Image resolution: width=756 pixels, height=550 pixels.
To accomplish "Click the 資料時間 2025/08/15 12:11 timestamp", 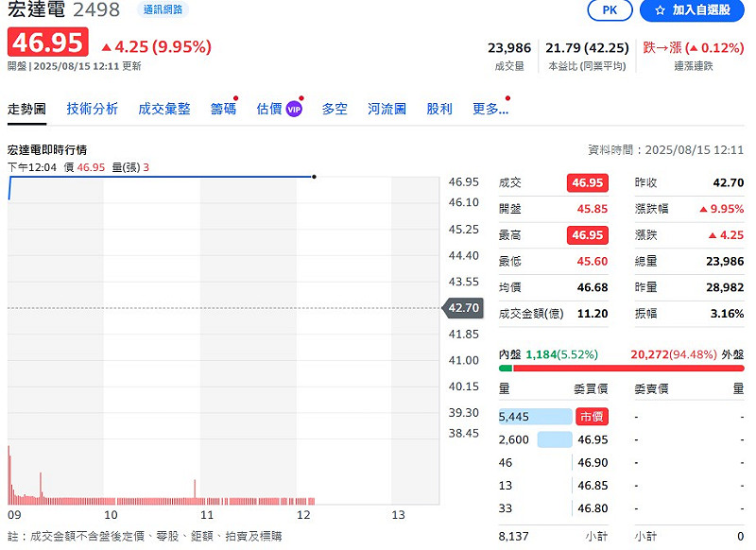I will tap(665, 150).
